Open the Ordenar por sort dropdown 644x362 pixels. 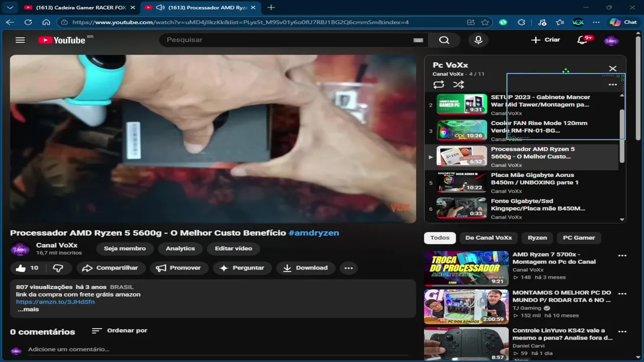tap(120, 330)
